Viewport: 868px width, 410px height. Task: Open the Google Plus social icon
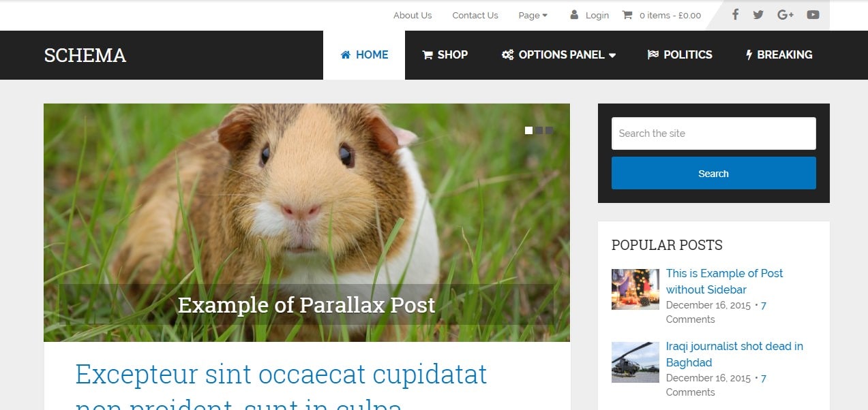pyautogui.click(x=785, y=14)
